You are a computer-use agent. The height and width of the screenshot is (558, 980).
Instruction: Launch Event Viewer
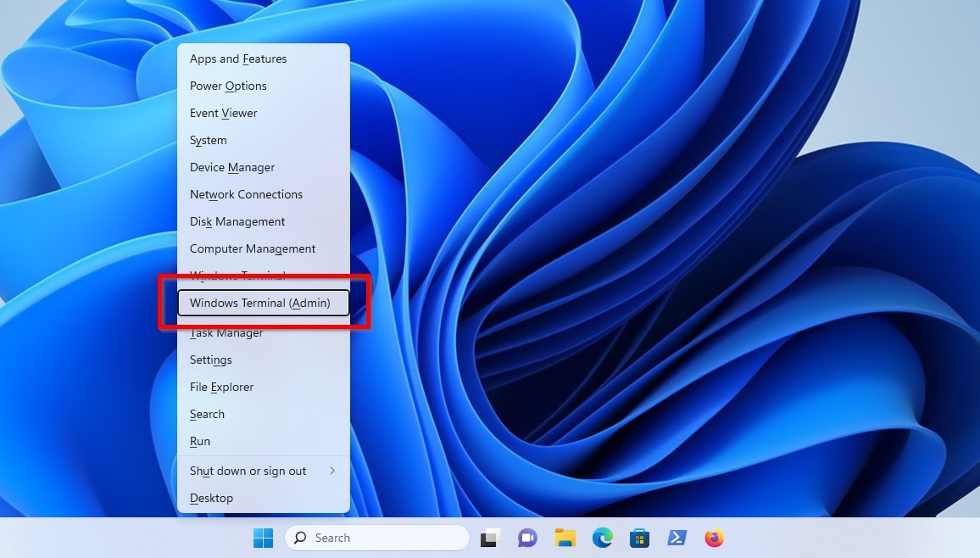pyautogui.click(x=223, y=113)
